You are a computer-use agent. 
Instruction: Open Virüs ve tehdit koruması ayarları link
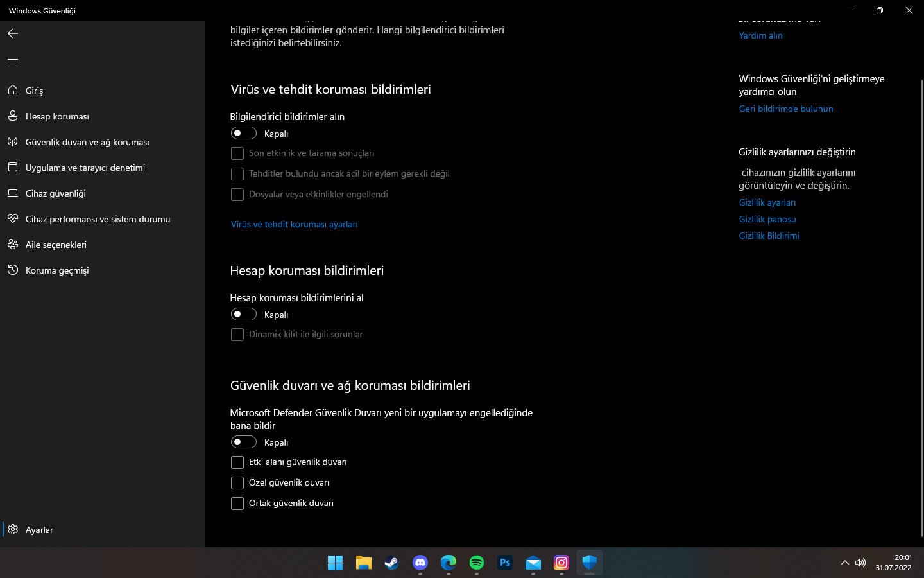click(295, 224)
